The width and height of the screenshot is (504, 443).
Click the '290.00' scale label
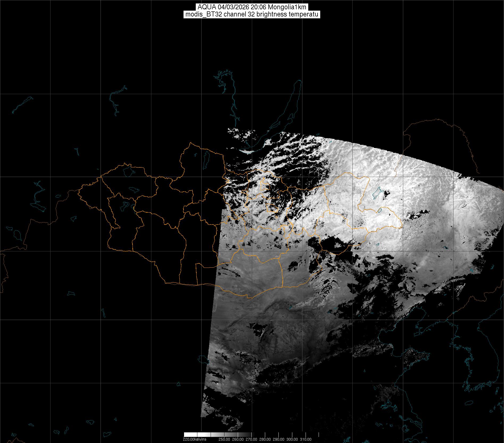[x=278, y=439]
